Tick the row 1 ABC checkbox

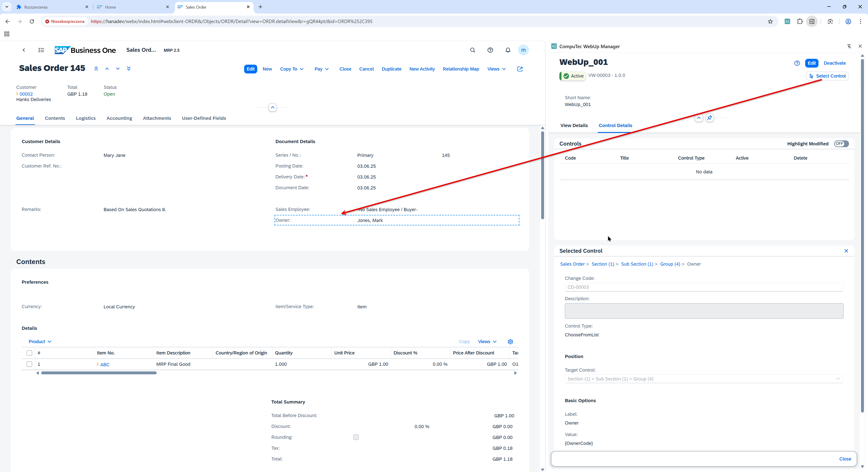(x=29, y=364)
